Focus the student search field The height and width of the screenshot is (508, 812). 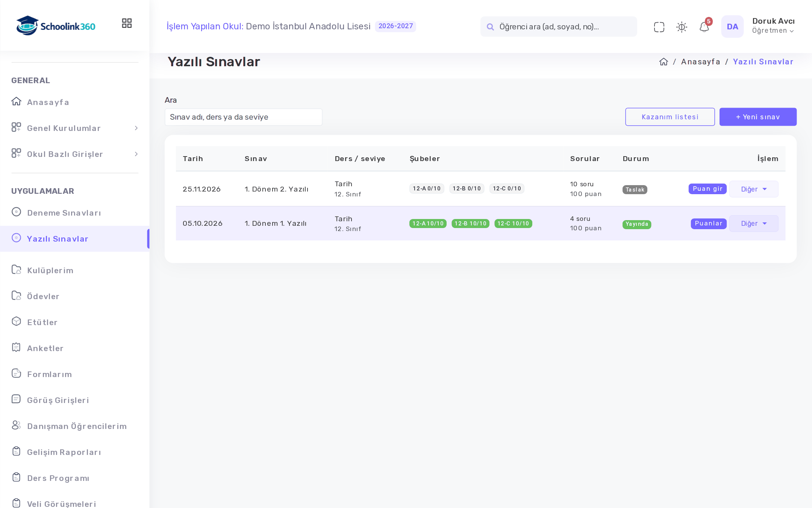[559, 27]
